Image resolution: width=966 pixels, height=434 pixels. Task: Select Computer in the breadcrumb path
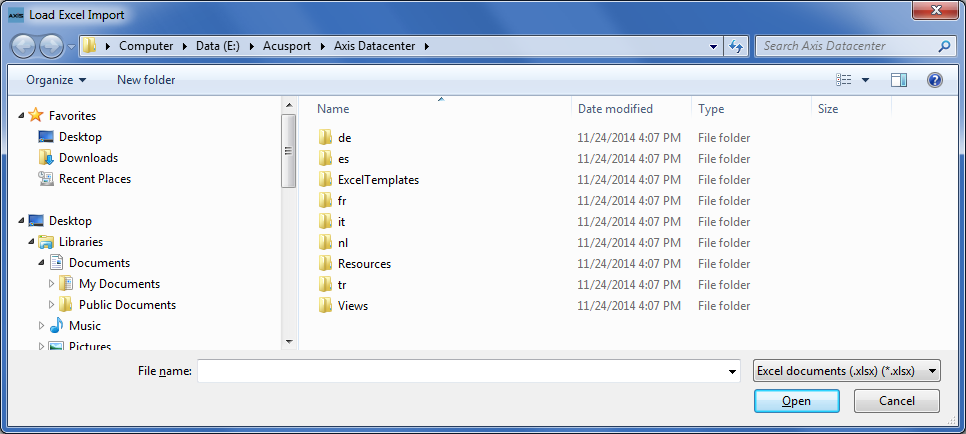[x=146, y=46]
